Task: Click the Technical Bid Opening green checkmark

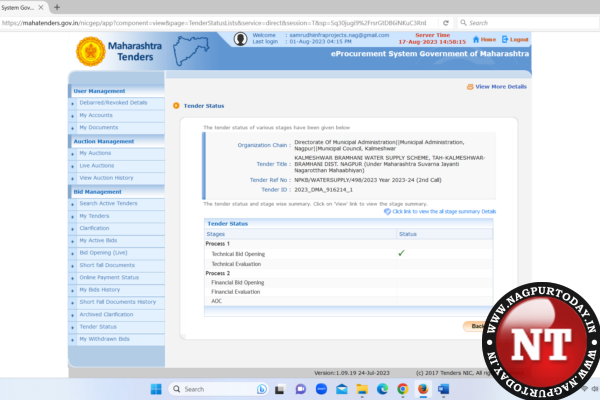Action: click(x=401, y=253)
